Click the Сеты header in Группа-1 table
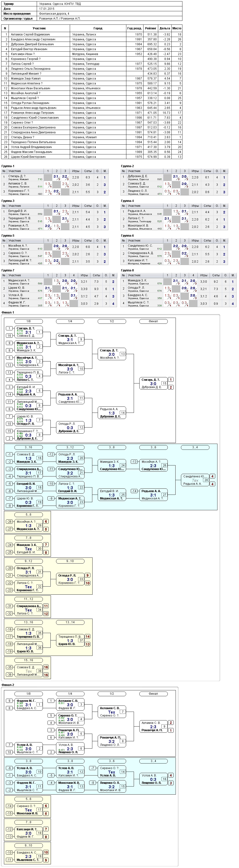Screen dimensions: 239x868 (x=88, y=171)
